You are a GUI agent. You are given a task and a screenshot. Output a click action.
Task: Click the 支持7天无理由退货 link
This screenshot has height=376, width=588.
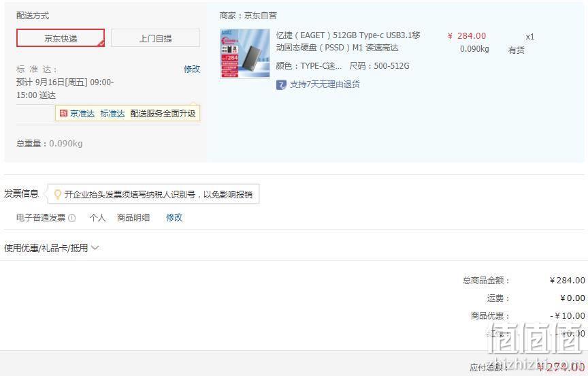[x=325, y=84]
